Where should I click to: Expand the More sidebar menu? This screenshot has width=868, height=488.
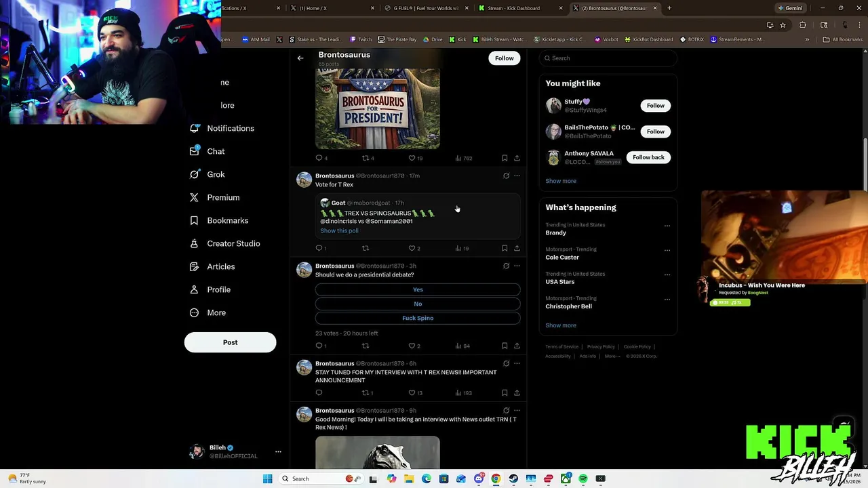coord(207,312)
